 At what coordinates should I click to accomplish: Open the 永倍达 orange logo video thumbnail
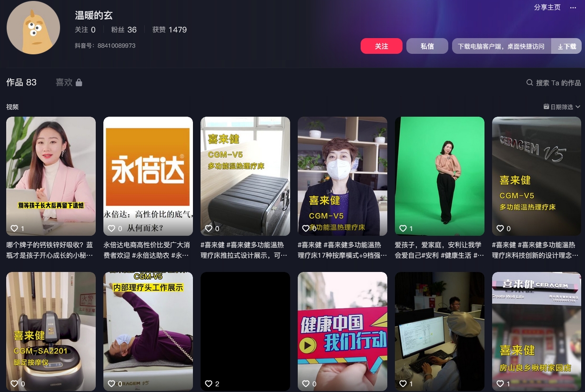pyautogui.click(x=148, y=176)
